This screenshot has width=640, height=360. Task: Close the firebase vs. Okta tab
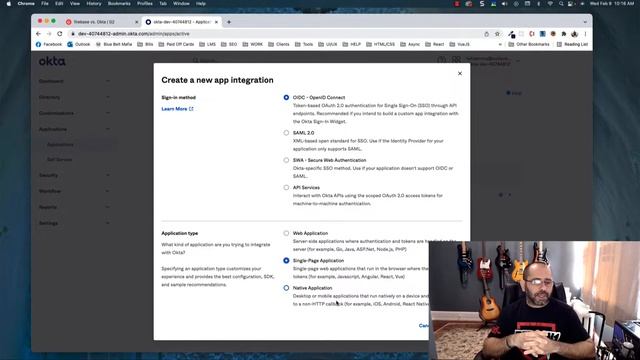tap(136, 22)
